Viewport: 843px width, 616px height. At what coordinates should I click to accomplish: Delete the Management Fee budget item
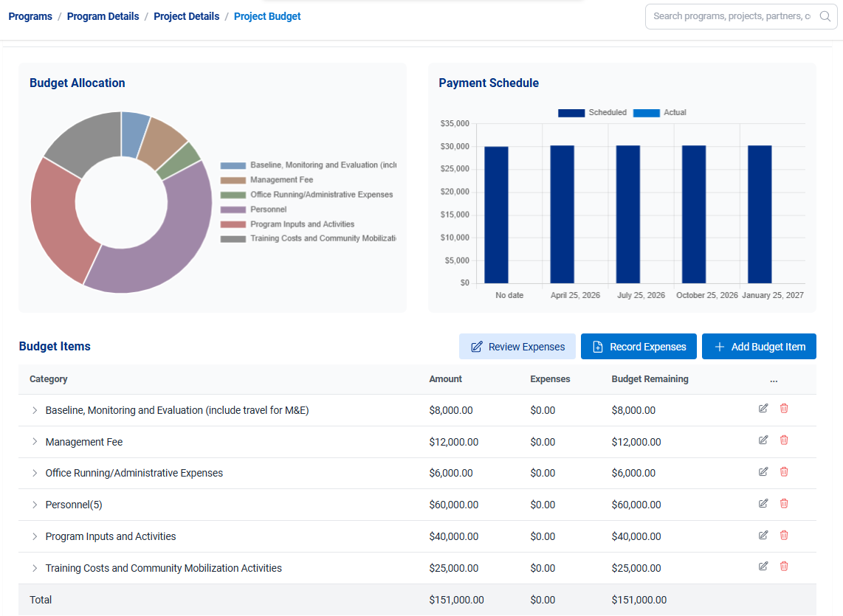784,440
